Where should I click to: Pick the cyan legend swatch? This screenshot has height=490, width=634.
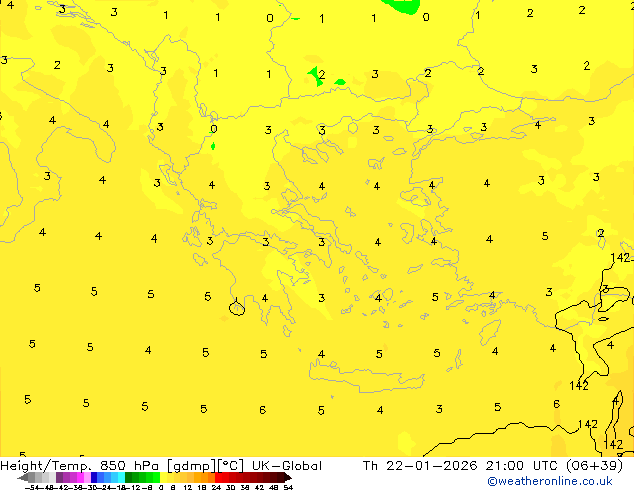pos(121,477)
